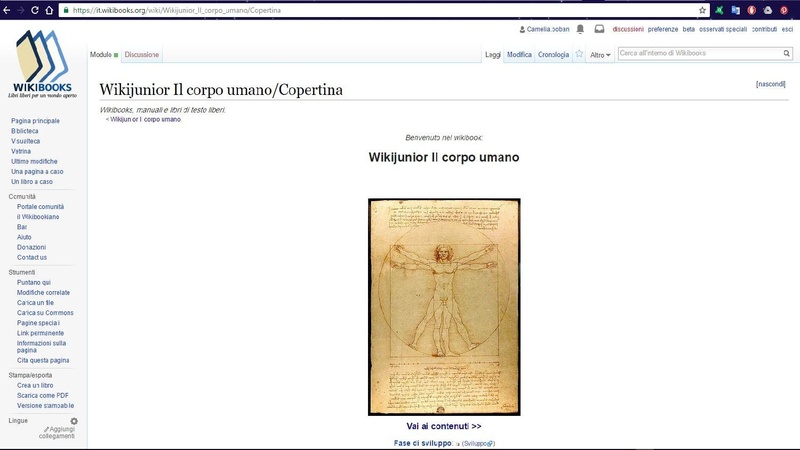This screenshot has height=450, width=800.
Task: Open the notifications bell icon
Action: click(580, 29)
